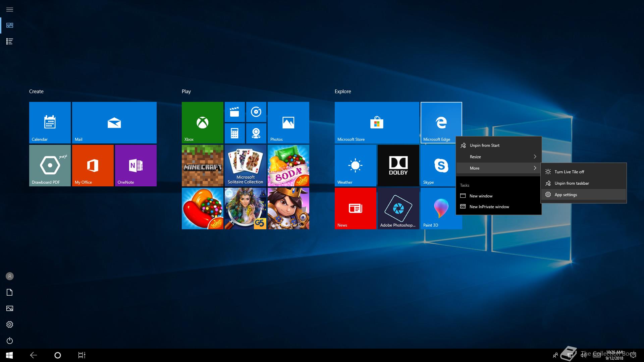This screenshot has width=644, height=362.
Task: Click the Microsoft Edge tile
Action: coord(441,123)
